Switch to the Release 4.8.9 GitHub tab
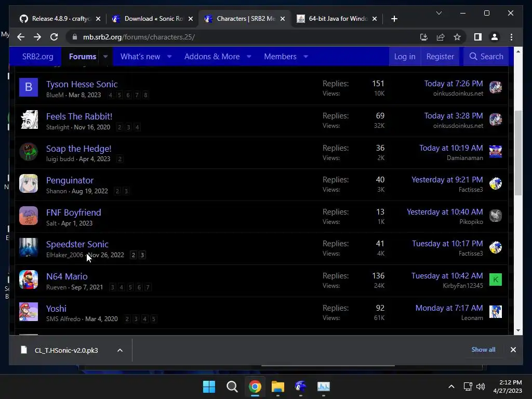 click(x=60, y=19)
